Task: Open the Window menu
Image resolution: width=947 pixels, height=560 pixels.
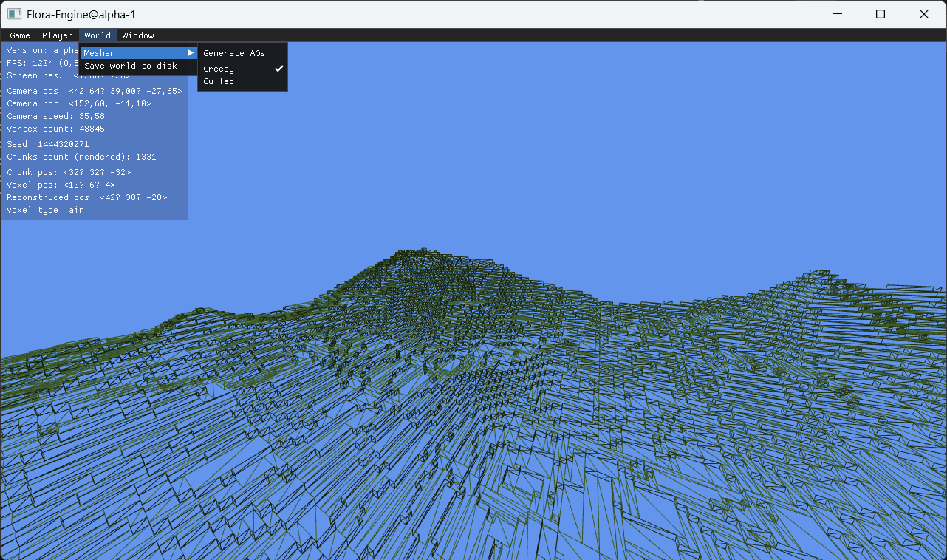Action: point(137,35)
